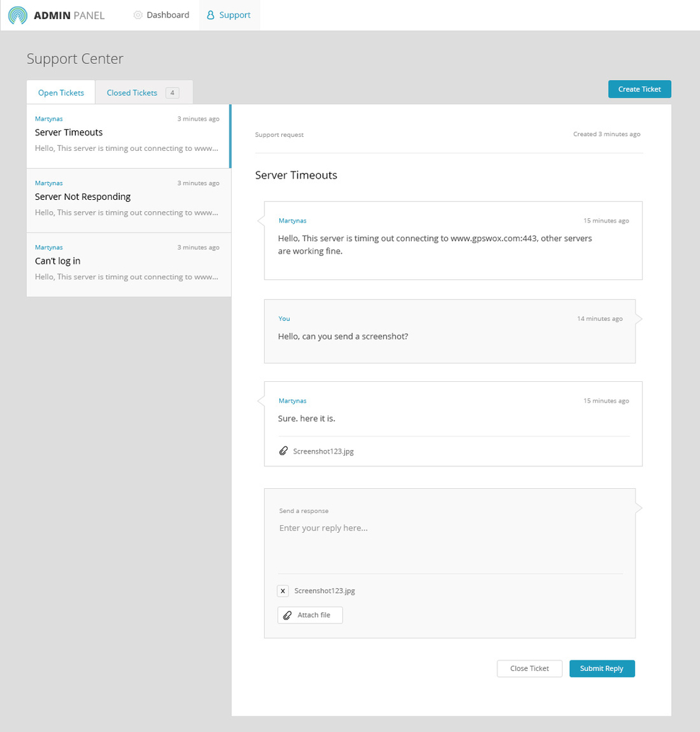Switch to the Open Tickets tab
The height and width of the screenshot is (732, 700).
61,93
